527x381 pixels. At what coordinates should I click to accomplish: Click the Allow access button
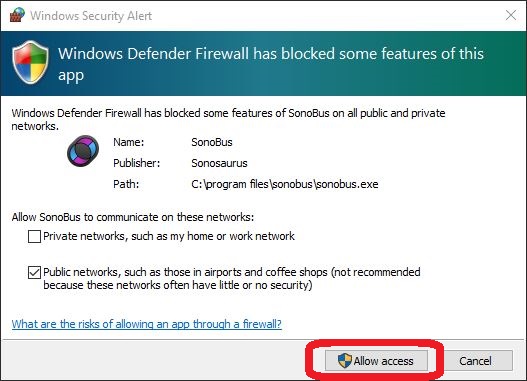click(x=376, y=361)
